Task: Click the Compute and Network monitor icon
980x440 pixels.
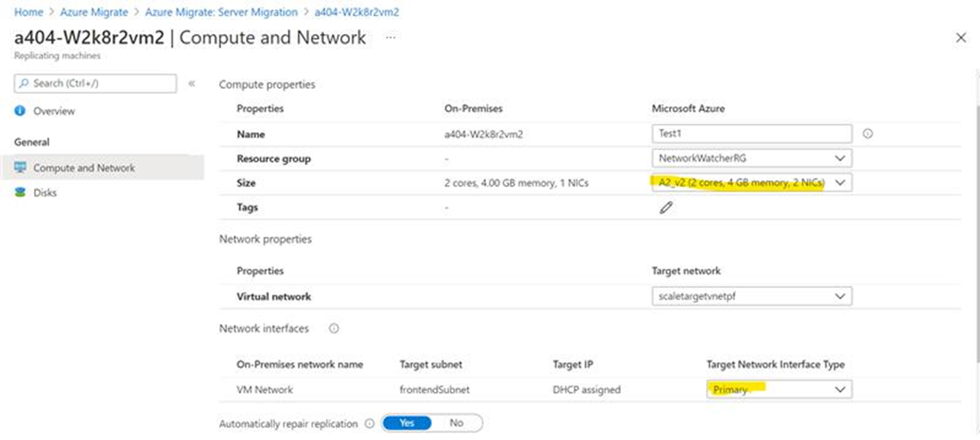Action: [20, 167]
